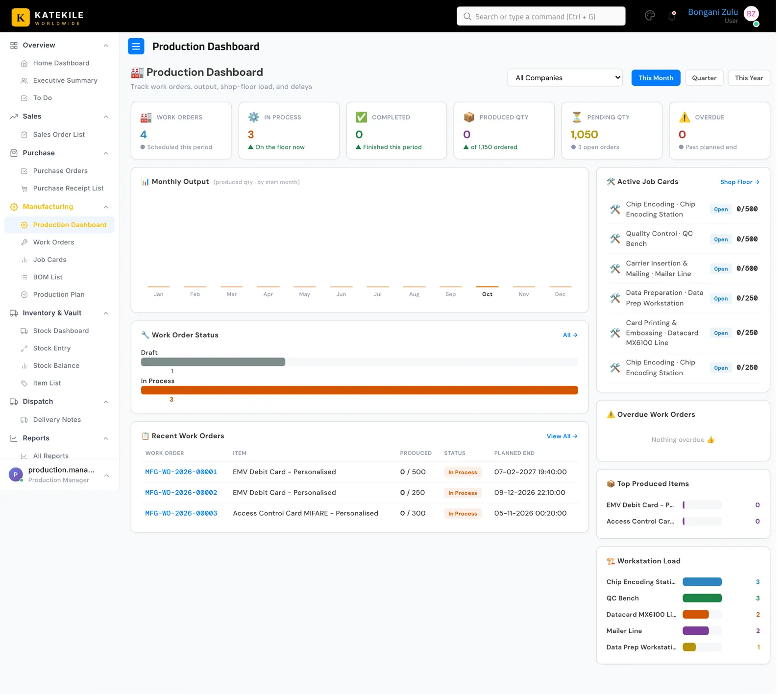This screenshot has height=694, width=784.
Task: Collapse the Manufacturing sidebar section
Action: [106, 207]
